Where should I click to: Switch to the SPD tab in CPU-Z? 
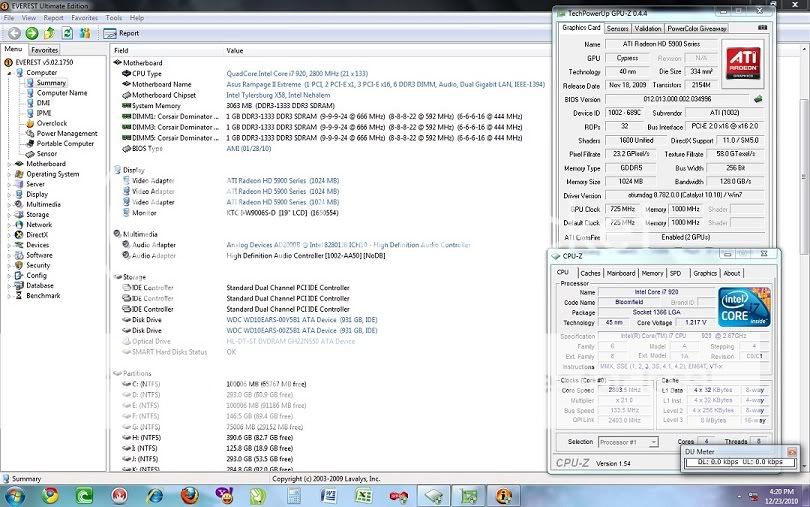pyautogui.click(x=676, y=273)
